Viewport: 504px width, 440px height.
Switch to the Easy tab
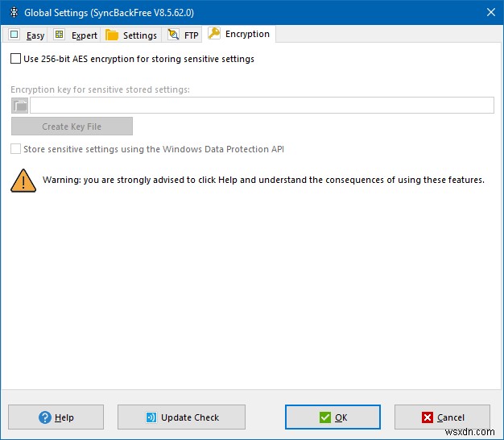click(26, 35)
